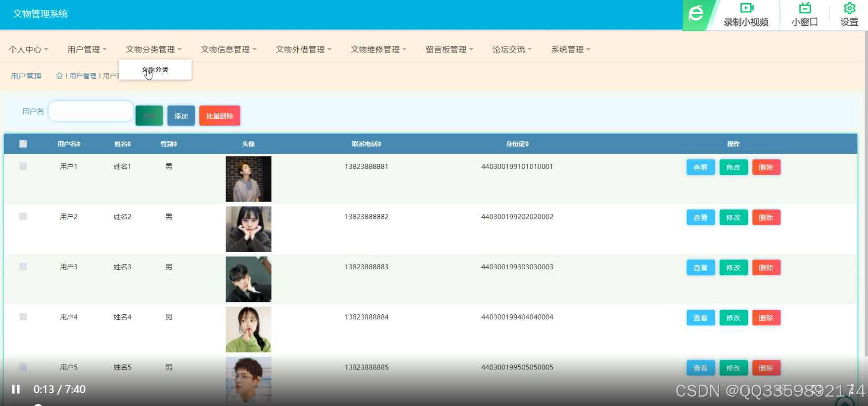Click the 姓名3 name cell
The height and width of the screenshot is (406, 868).
click(123, 267)
